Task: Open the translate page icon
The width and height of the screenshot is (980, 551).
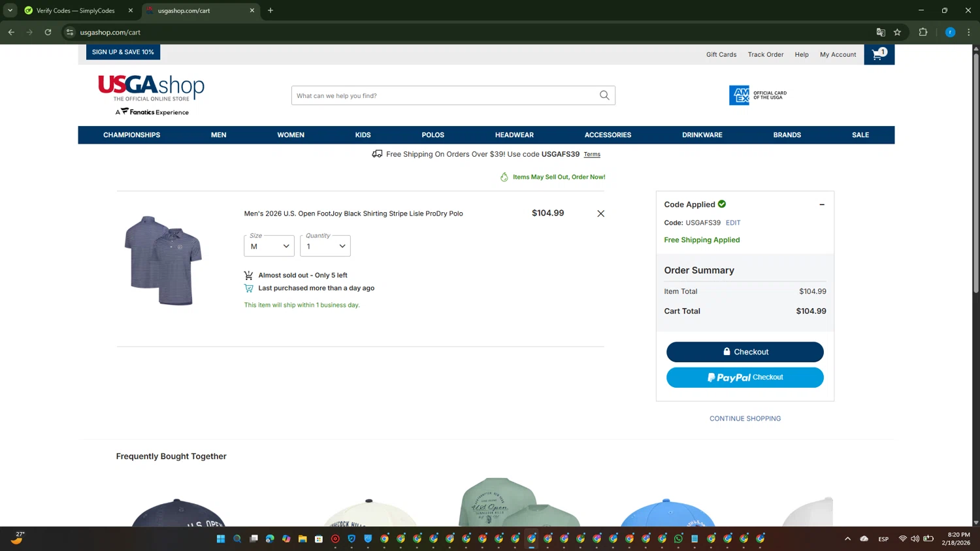Action: click(881, 32)
